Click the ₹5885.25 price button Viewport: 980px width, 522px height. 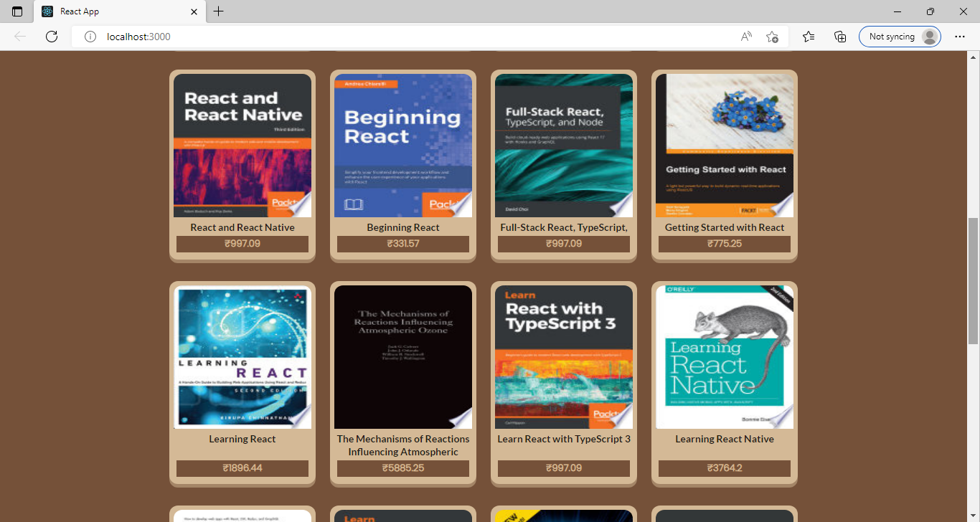point(402,468)
